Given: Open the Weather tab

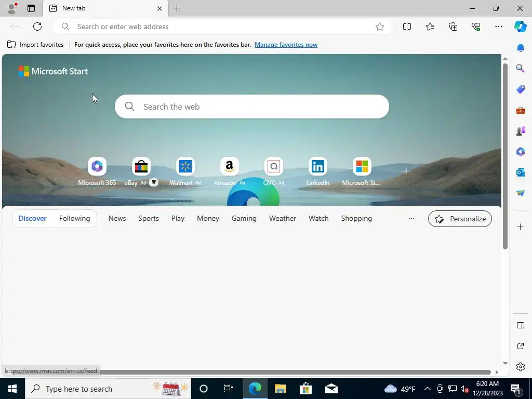Looking at the screenshot, I should [x=282, y=219].
